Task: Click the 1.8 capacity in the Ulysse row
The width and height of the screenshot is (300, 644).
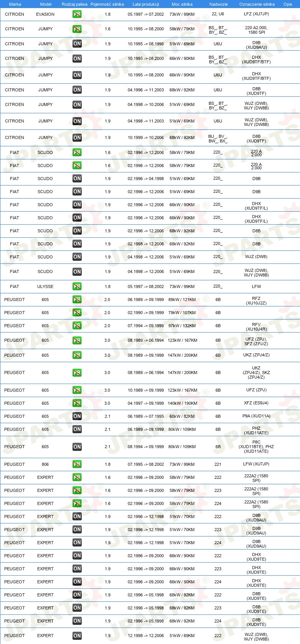Action: coord(107,286)
